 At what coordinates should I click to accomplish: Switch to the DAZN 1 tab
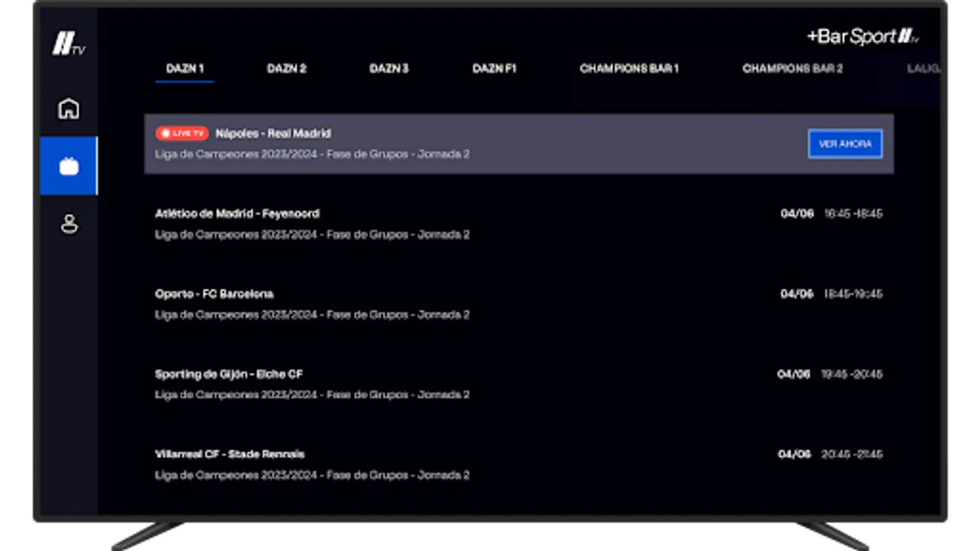coord(185,69)
